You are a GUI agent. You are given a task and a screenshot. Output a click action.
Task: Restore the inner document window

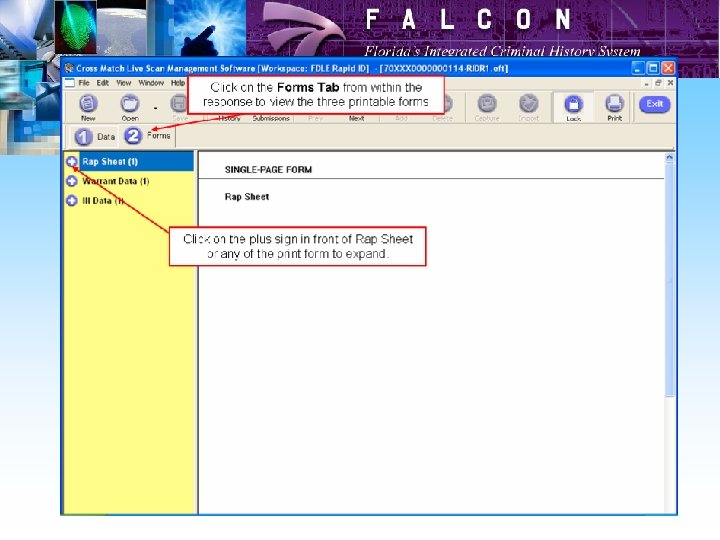658,83
